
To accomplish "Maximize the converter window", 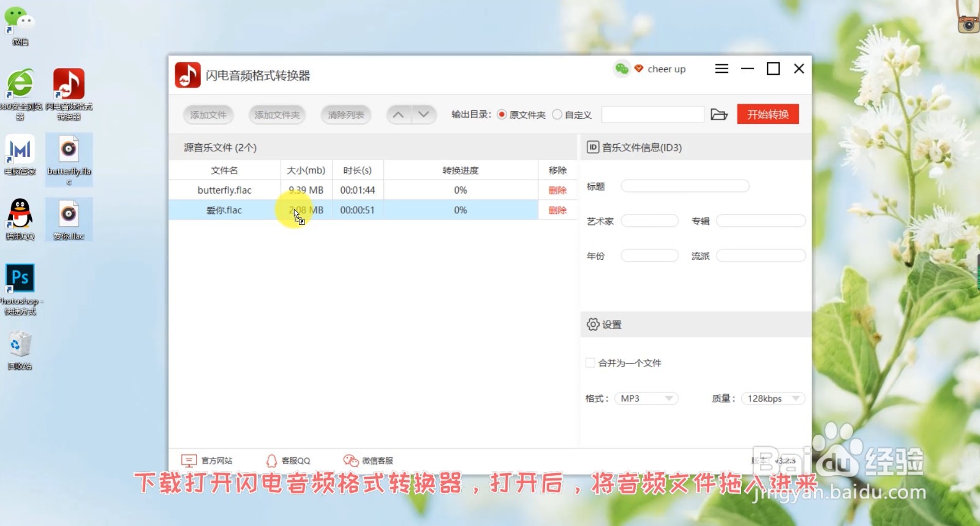I will point(774,69).
